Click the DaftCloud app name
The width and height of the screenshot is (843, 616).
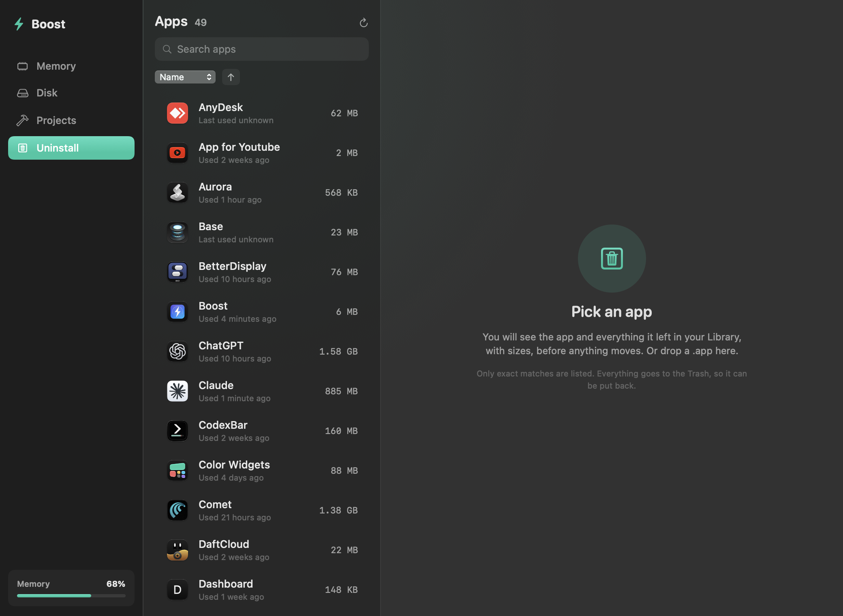tap(224, 544)
